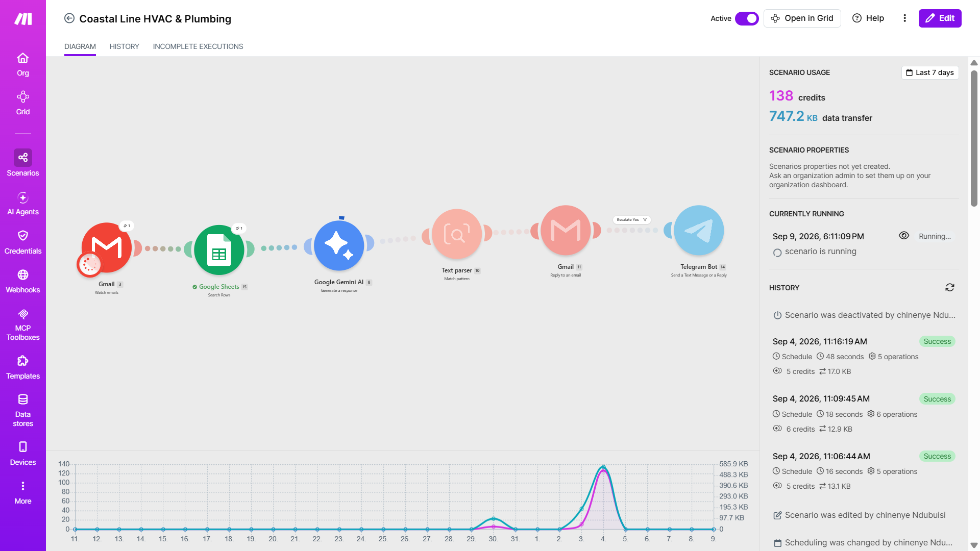Image resolution: width=980 pixels, height=551 pixels.
Task: Select the Google Gemini AI module
Action: (339, 245)
